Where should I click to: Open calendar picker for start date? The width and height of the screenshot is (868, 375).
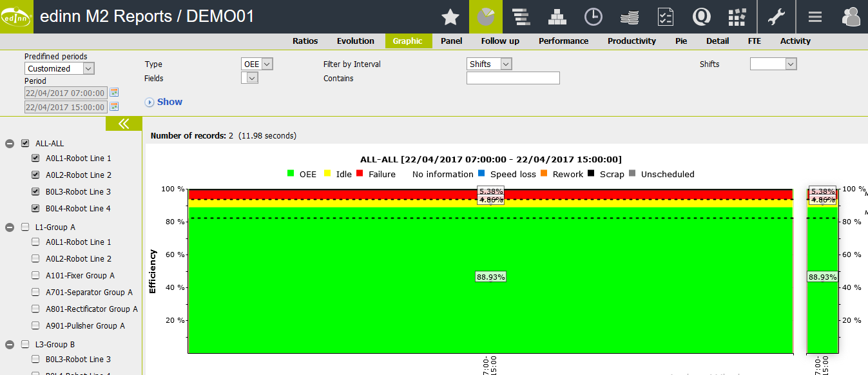(x=114, y=93)
